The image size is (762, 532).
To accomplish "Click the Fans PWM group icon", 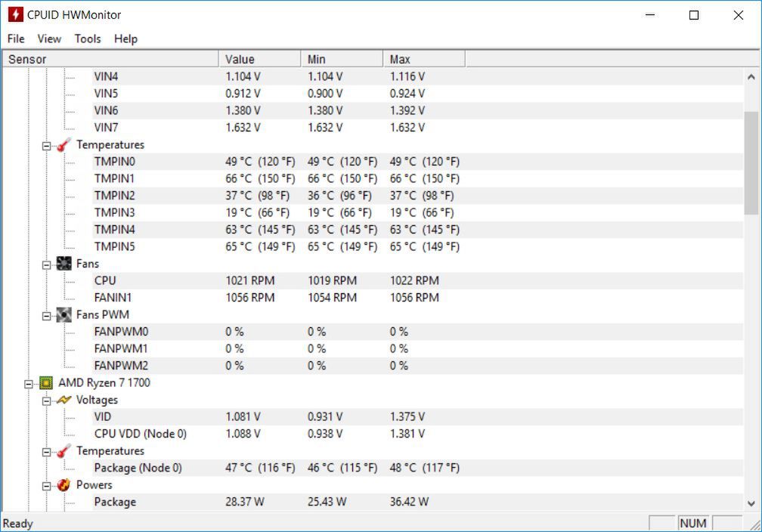I will (x=63, y=314).
